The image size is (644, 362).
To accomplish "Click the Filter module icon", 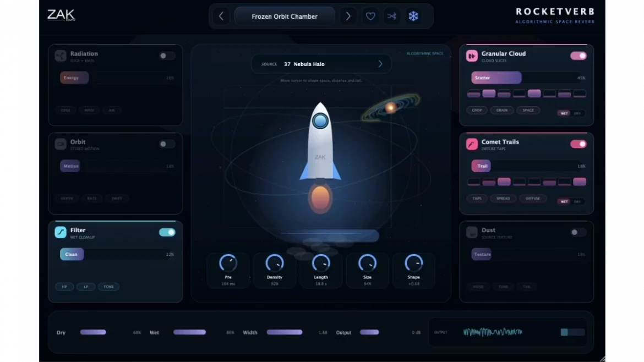I will coord(61,232).
